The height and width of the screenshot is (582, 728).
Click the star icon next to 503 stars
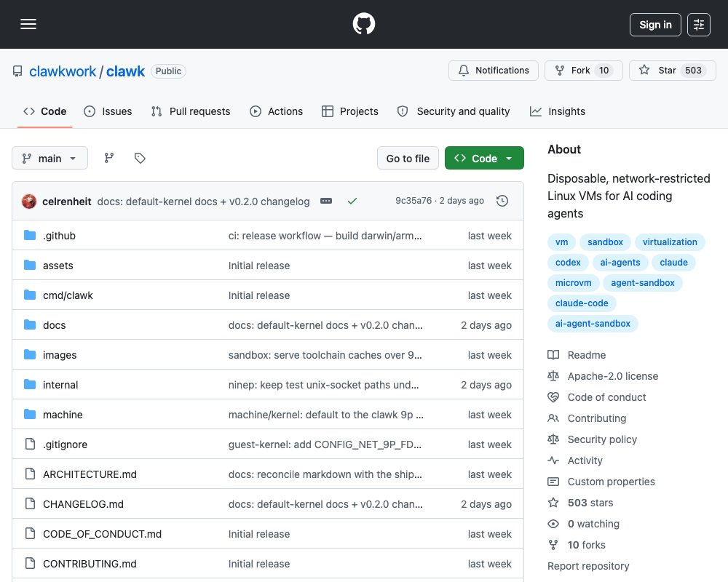tap(553, 503)
